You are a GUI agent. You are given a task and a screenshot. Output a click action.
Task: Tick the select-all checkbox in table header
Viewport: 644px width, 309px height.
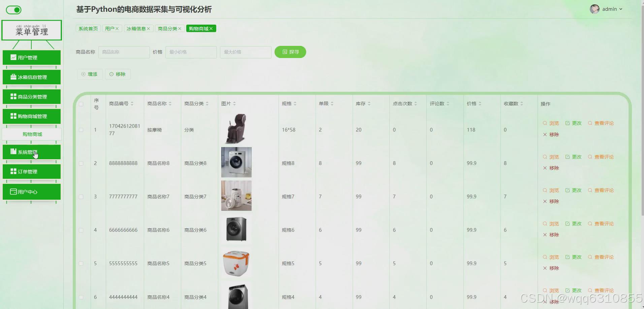81,104
